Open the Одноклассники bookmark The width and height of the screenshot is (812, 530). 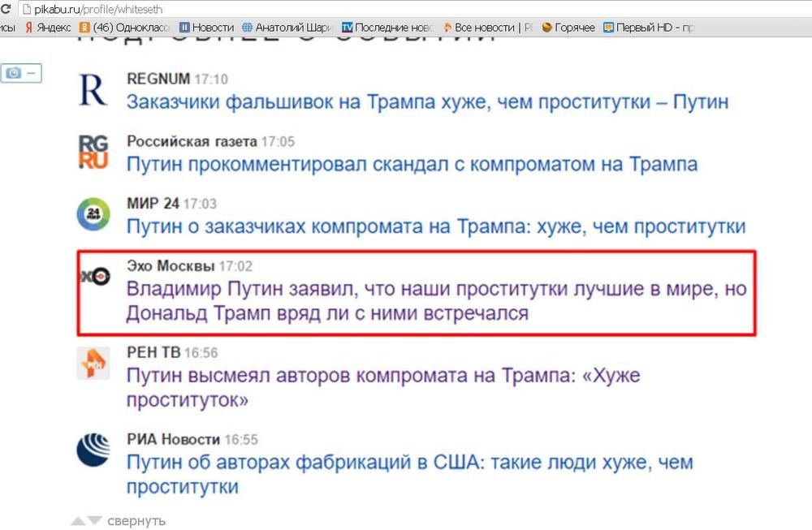click(124, 28)
